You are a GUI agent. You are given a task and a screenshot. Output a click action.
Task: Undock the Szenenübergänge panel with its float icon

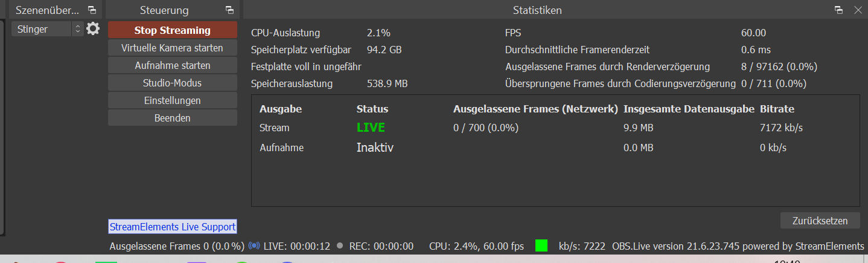91,10
